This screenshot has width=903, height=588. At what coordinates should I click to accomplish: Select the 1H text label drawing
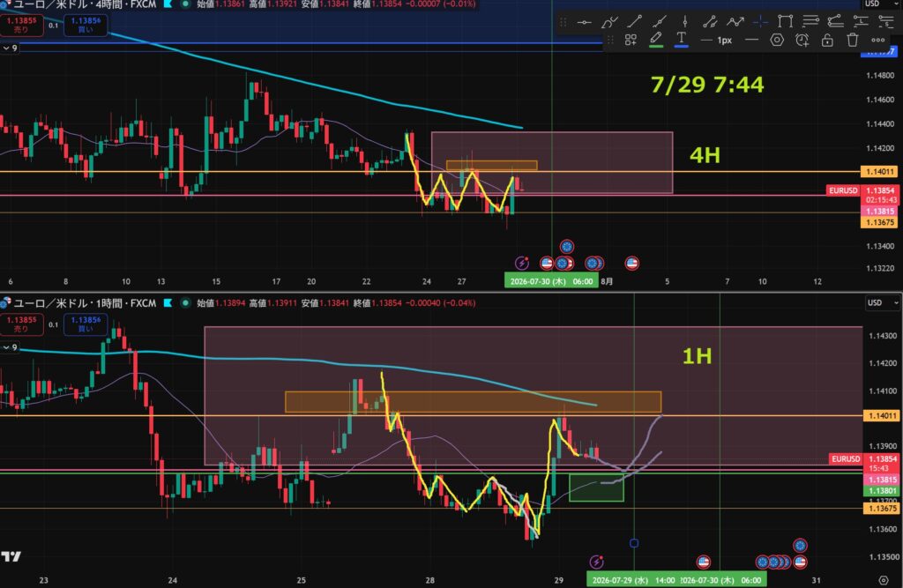(x=697, y=356)
